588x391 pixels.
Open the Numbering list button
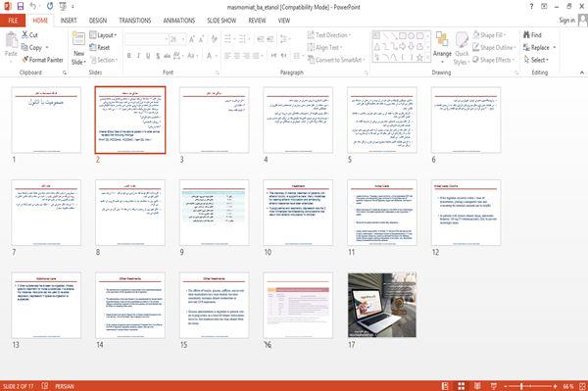[x=243, y=39]
